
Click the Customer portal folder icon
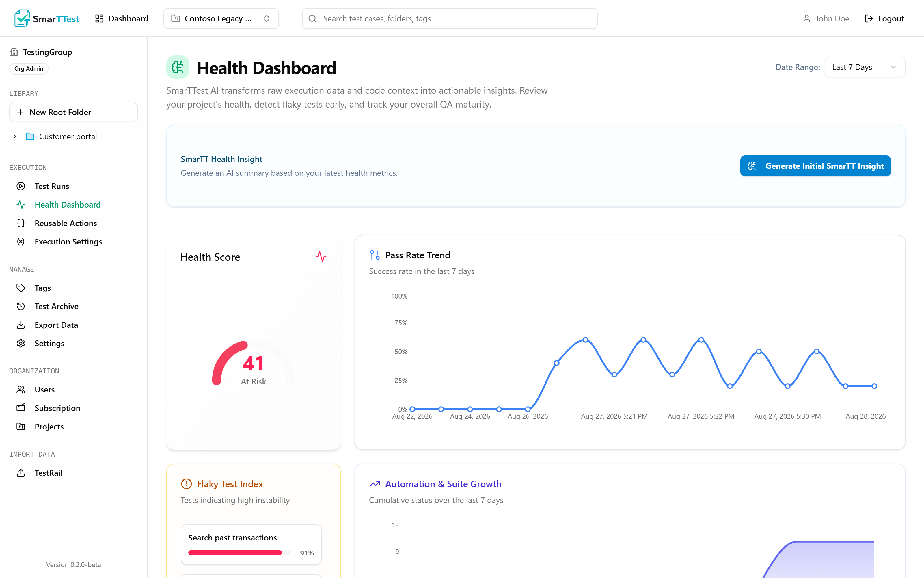pos(30,136)
